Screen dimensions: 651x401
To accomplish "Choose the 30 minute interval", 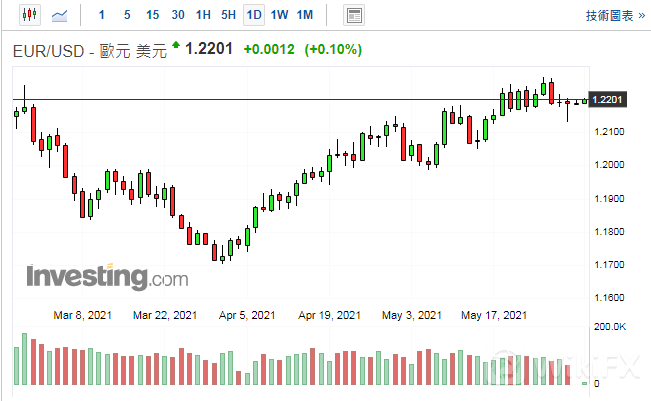I will pyautogui.click(x=178, y=15).
